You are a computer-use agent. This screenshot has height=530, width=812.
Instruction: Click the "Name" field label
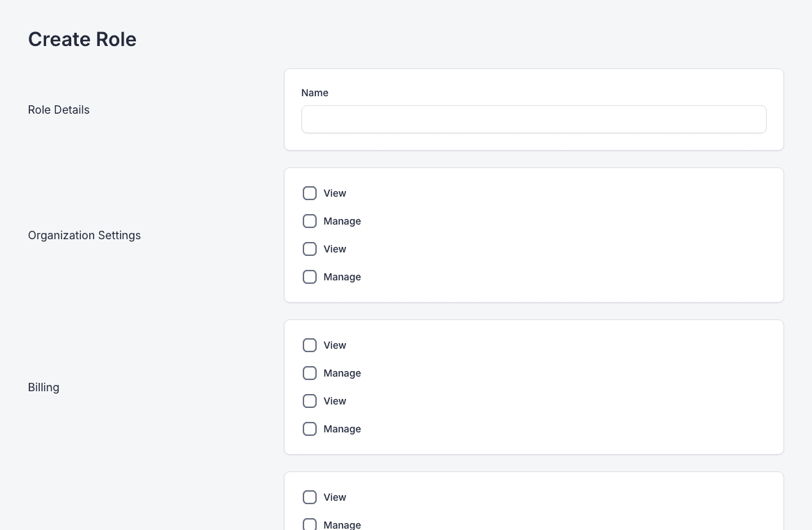click(x=315, y=93)
